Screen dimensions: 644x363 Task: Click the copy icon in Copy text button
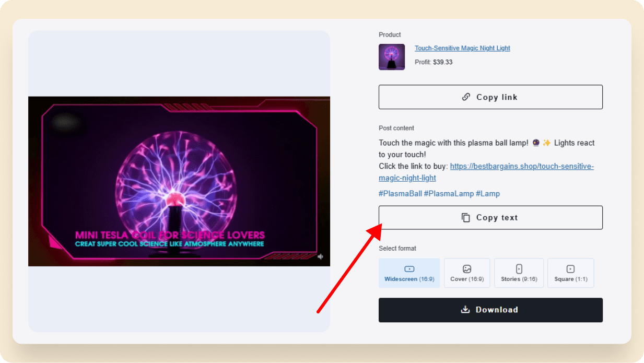(466, 217)
